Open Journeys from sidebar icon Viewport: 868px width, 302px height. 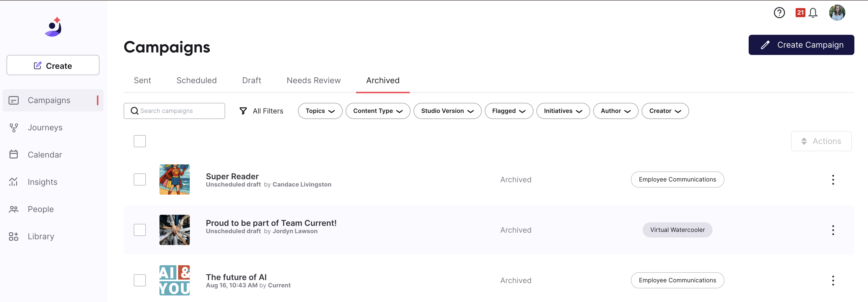click(x=13, y=128)
